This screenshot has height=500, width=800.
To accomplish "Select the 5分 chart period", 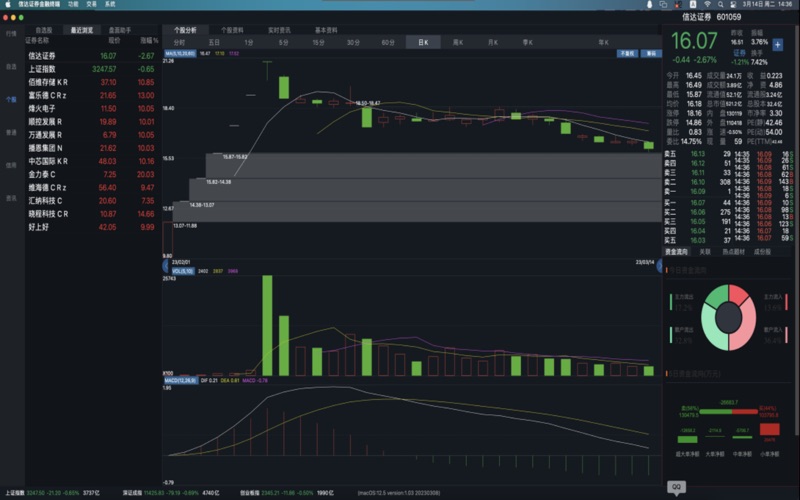I will 284,42.
